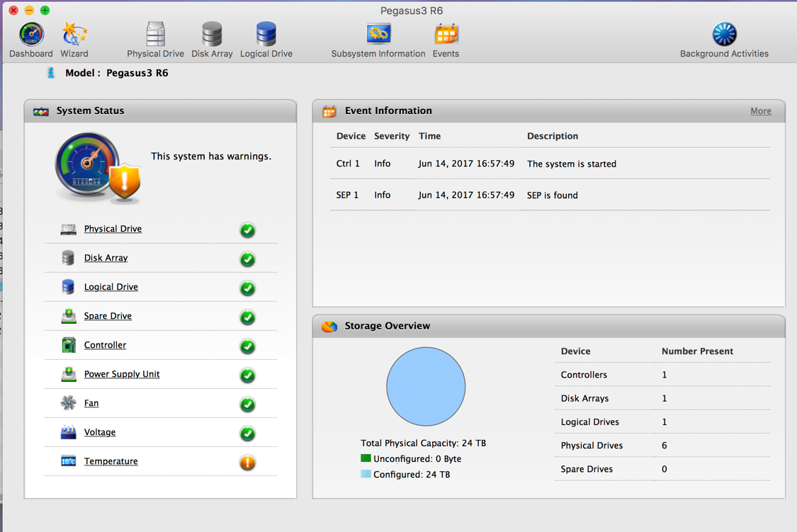
Task: Open Events toolbar icon
Action: [446, 40]
